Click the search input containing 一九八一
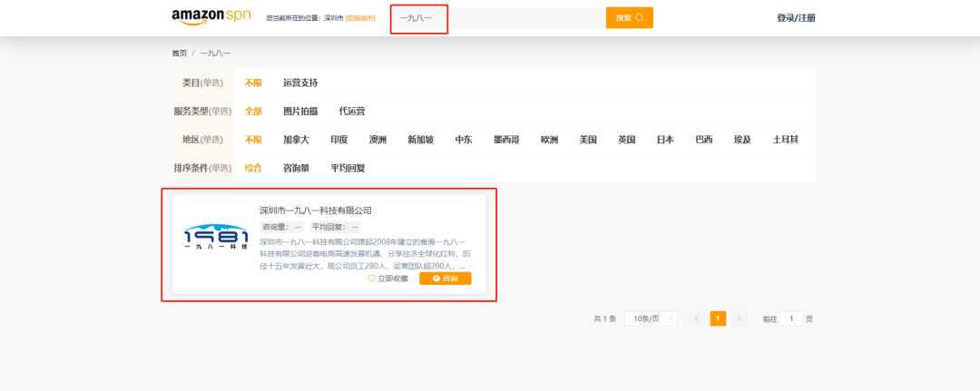Screen dimensions: 980x391 [x=498, y=17]
